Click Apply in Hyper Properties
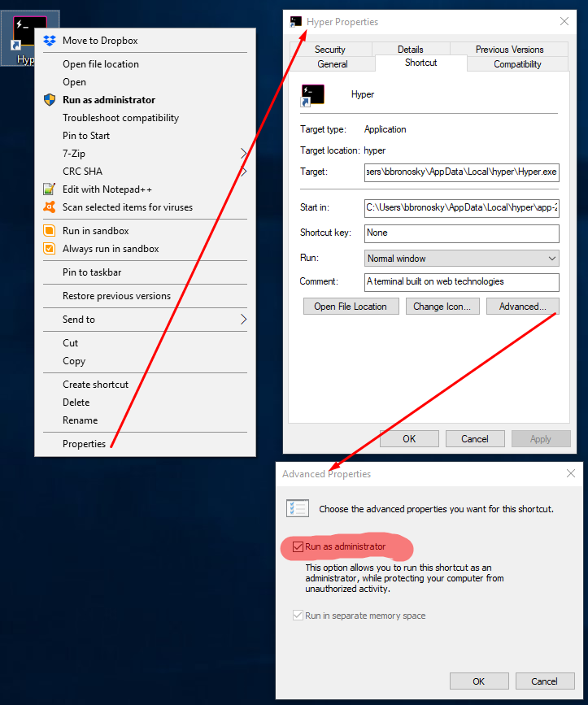588x705 pixels. (x=541, y=439)
